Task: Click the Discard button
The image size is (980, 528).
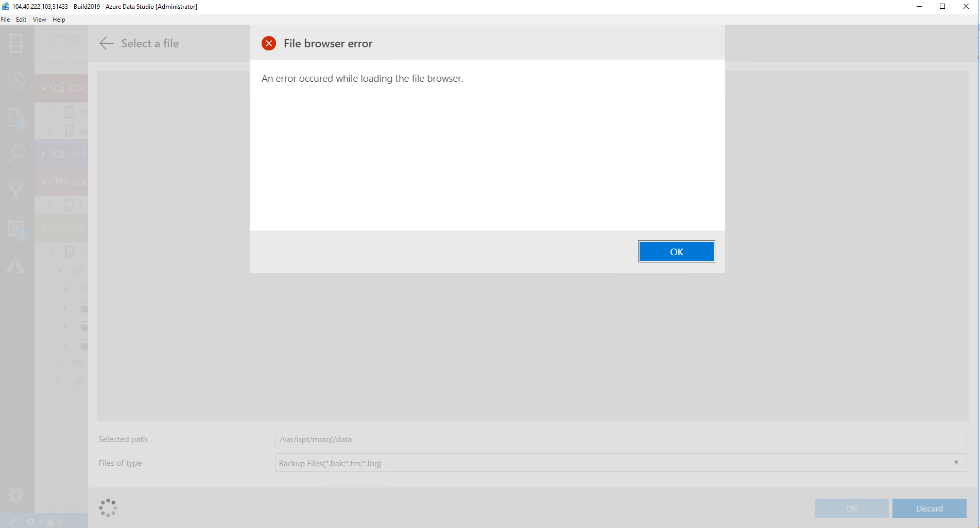Action: coord(929,508)
